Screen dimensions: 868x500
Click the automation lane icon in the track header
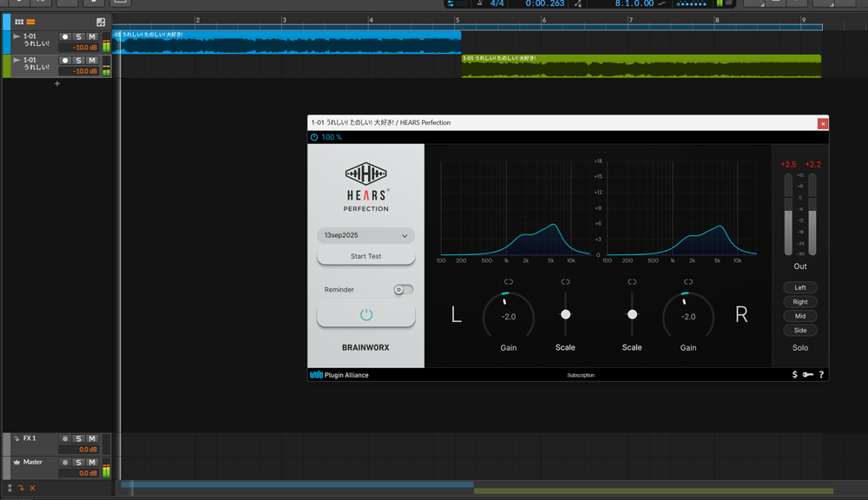(101, 23)
